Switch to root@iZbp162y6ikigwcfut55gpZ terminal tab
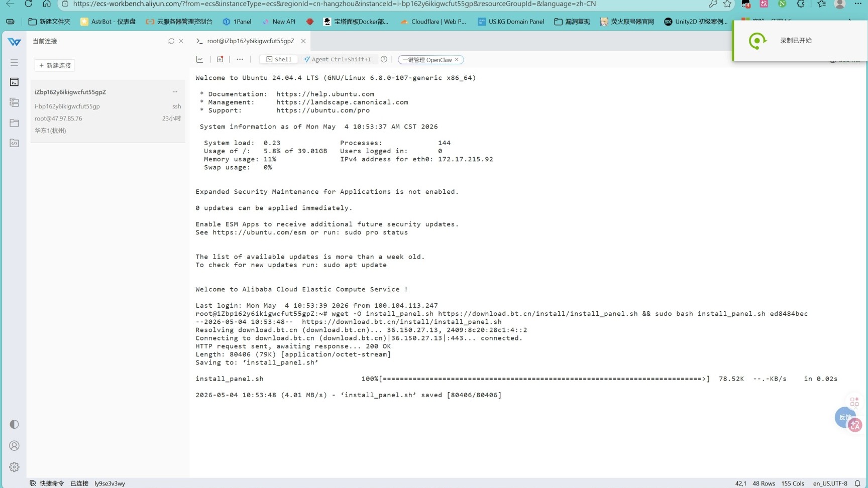The width and height of the screenshot is (868, 488). (250, 41)
